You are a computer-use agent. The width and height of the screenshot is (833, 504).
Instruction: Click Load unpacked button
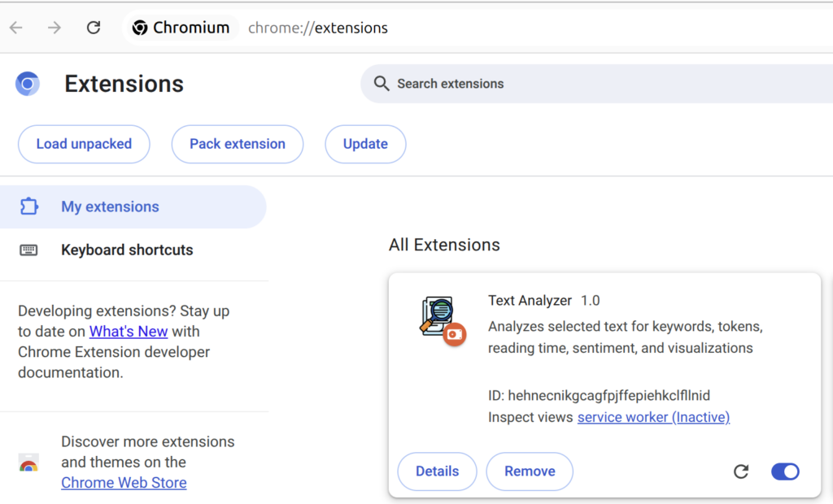pos(84,144)
